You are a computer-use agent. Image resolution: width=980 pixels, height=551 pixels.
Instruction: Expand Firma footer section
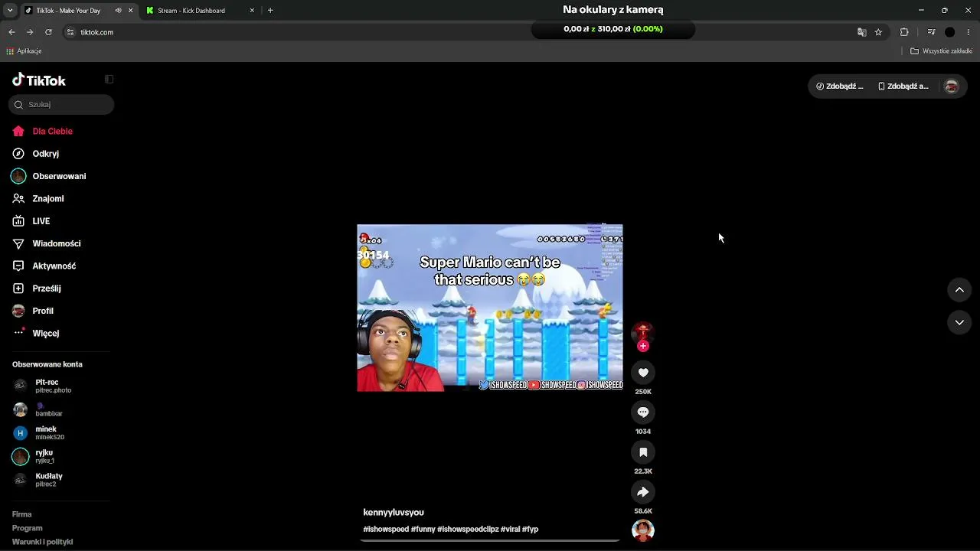[22, 514]
